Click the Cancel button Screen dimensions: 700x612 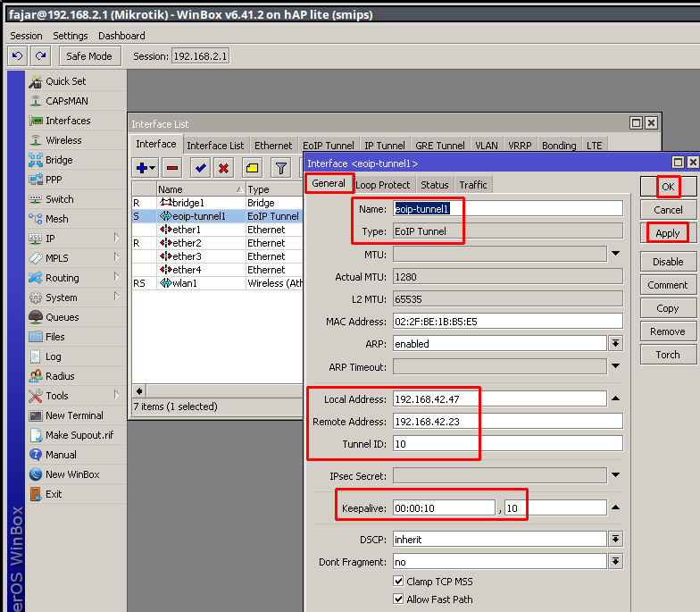tap(668, 210)
